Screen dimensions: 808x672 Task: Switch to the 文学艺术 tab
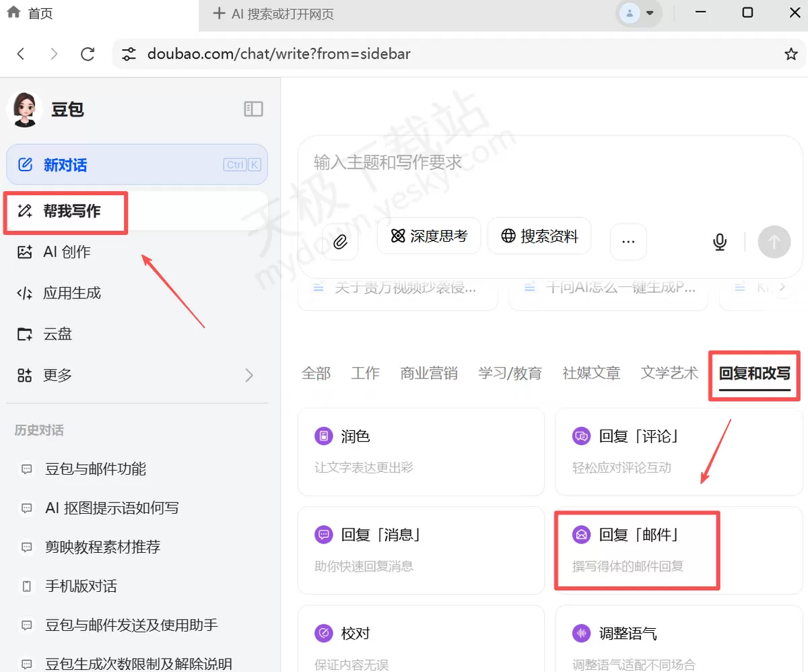[x=669, y=373]
